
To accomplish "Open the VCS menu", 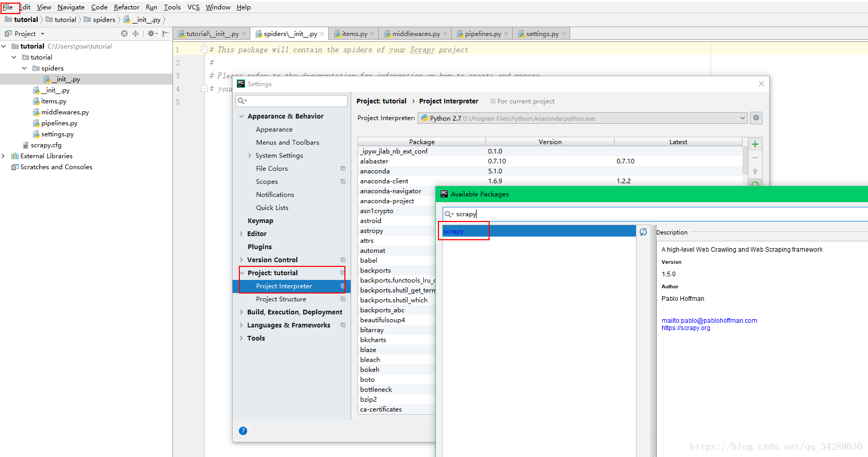I will tap(193, 7).
